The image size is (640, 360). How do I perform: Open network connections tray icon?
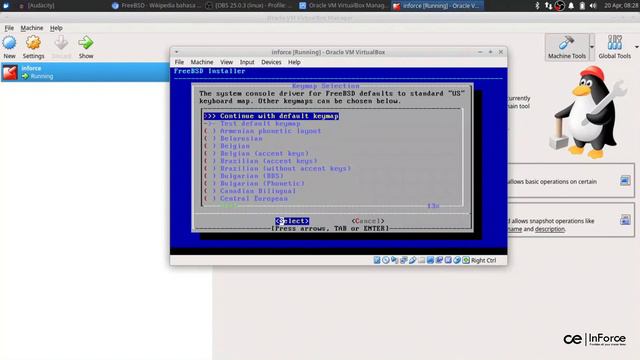point(549,6)
